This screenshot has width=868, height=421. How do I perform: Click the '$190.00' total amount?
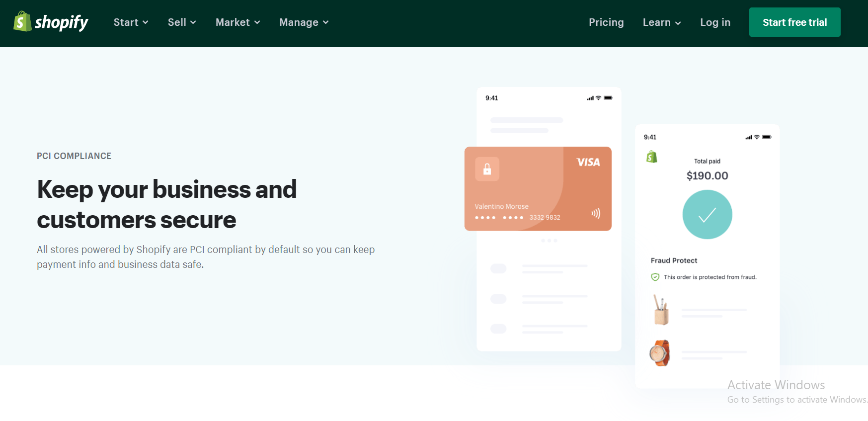point(707,175)
